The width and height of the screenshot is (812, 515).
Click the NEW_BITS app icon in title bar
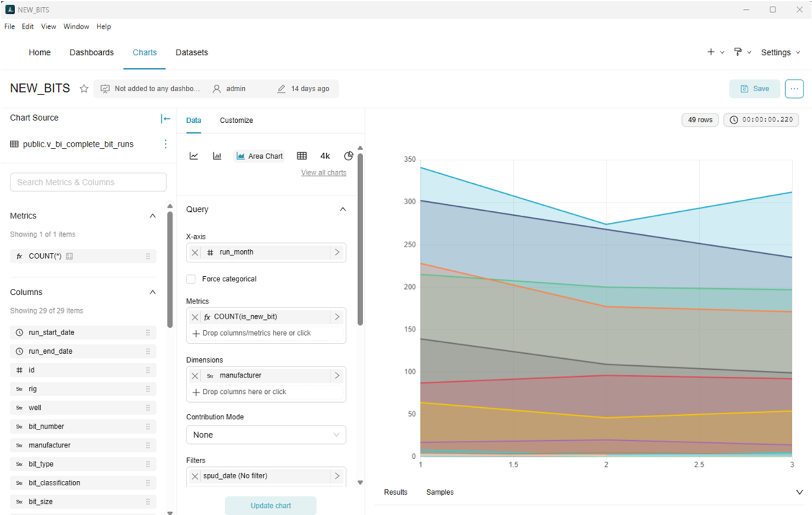point(10,9)
